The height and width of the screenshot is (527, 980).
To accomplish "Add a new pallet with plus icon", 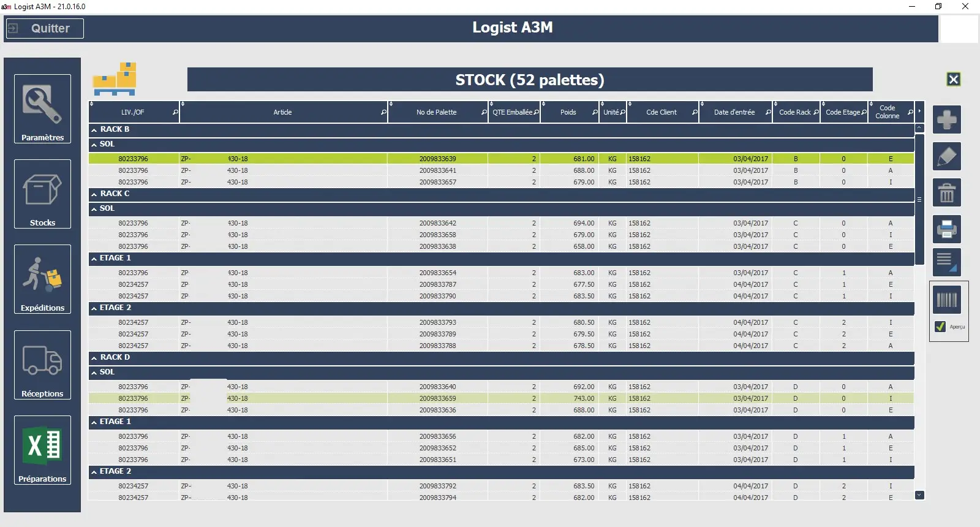I will tap(947, 119).
